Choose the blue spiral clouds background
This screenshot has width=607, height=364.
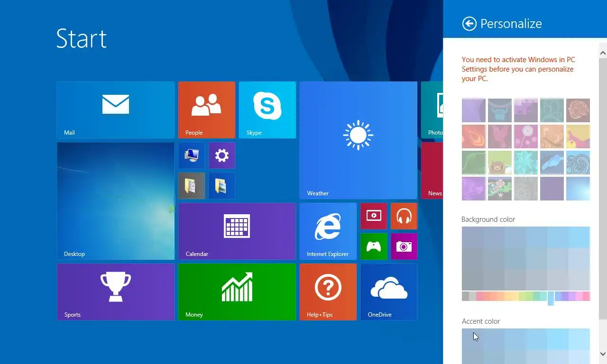point(578,163)
